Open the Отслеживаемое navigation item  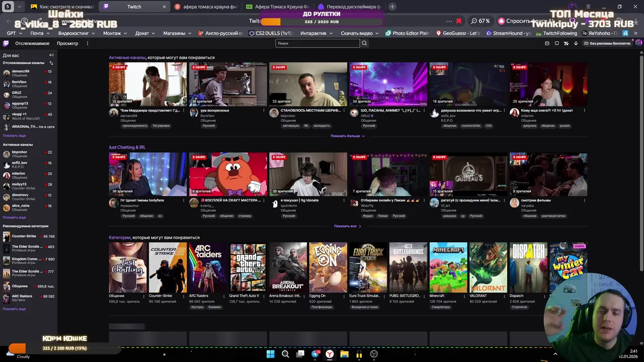click(32, 43)
